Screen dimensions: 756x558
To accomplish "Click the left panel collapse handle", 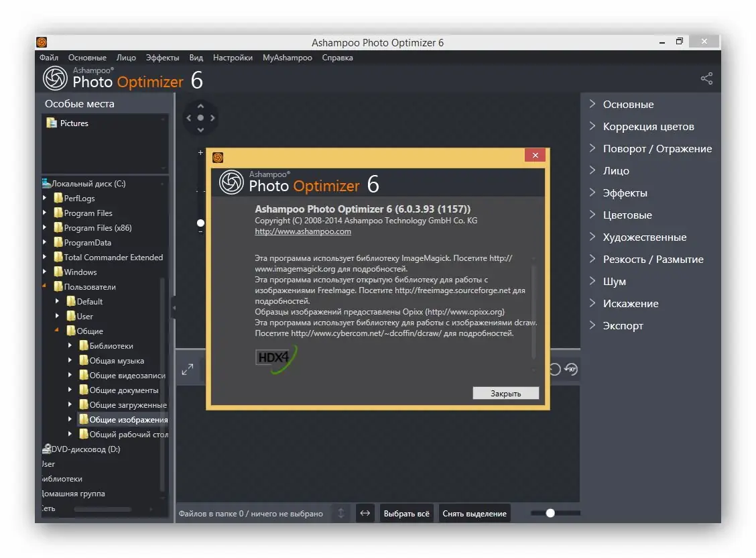I will click(174, 308).
